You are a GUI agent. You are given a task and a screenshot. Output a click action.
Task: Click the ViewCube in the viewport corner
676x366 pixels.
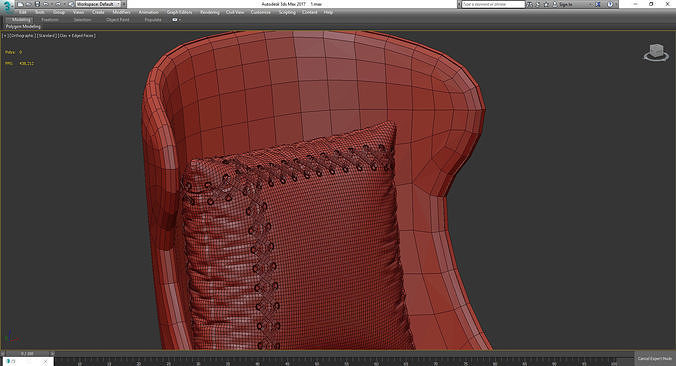tap(656, 53)
